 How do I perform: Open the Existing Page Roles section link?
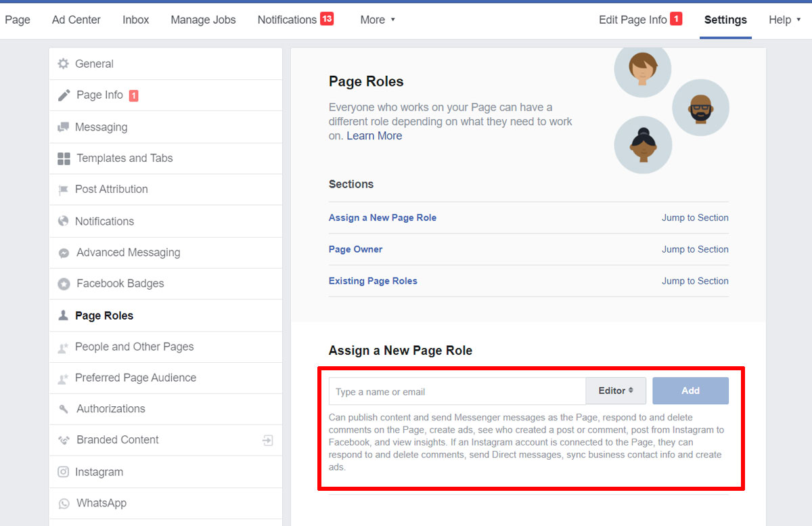[x=373, y=281]
